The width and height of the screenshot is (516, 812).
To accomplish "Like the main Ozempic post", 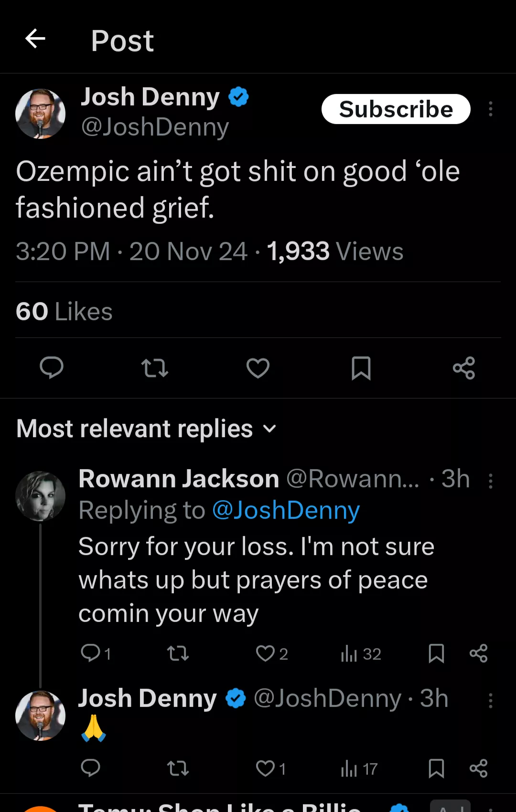I will click(x=258, y=368).
